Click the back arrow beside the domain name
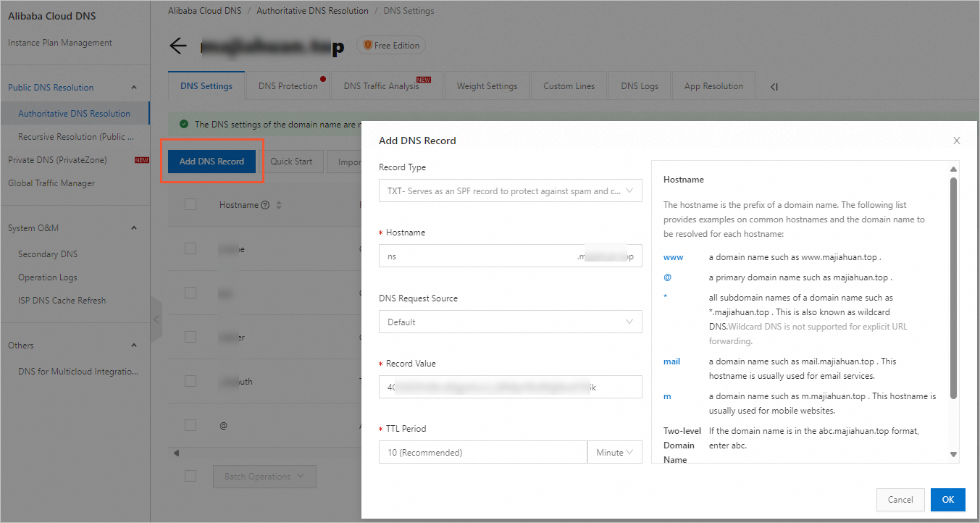This screenshot has width=980, height=523. point(178,46)
